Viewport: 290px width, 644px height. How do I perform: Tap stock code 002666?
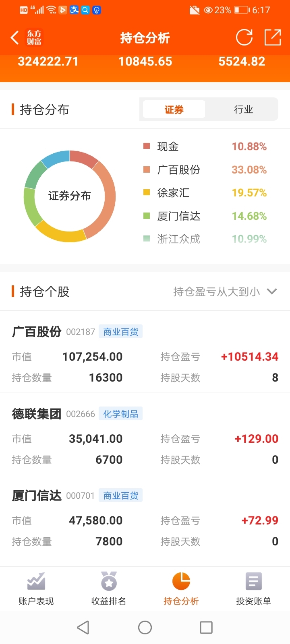click(x=81, y=414)
